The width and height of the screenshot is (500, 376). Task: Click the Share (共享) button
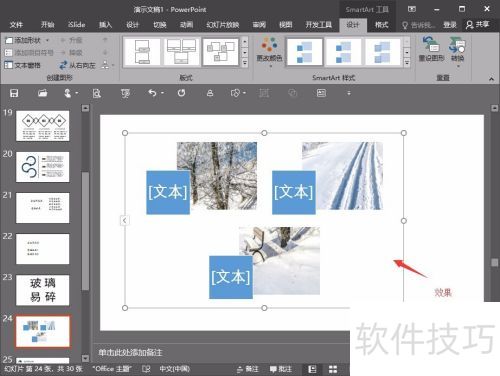tap(478, 25)
